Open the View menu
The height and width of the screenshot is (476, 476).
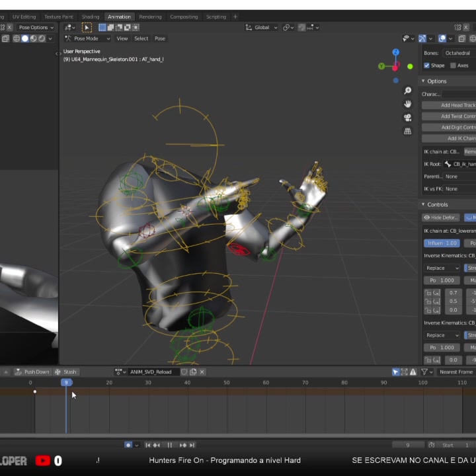click(x=122, y=38)
